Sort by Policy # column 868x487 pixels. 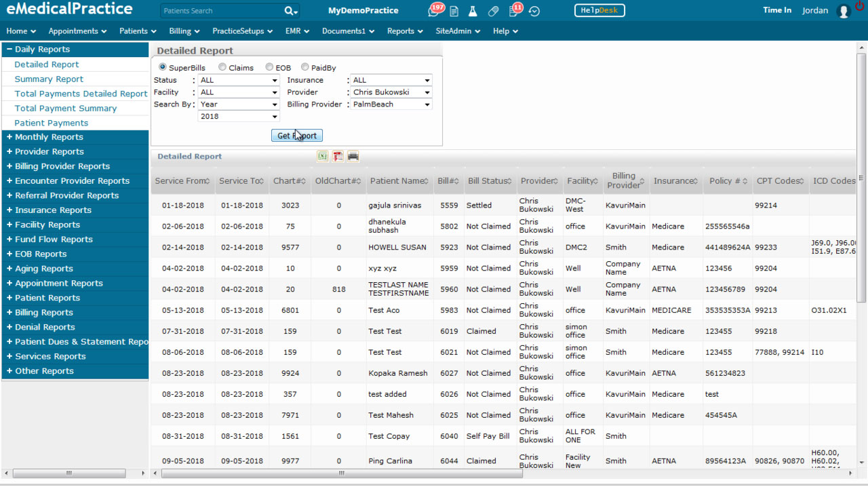pyautogui.click(x=728, y=181)
